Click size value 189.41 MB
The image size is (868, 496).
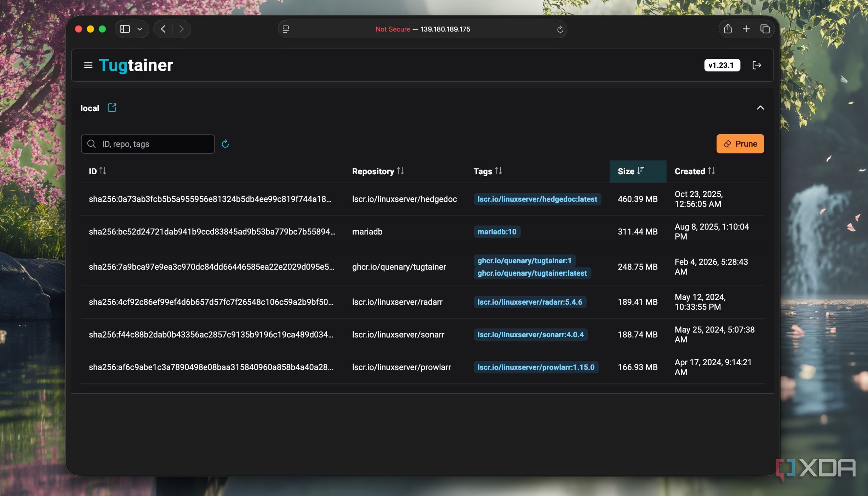pyautogui.click(x=638, y=302)
